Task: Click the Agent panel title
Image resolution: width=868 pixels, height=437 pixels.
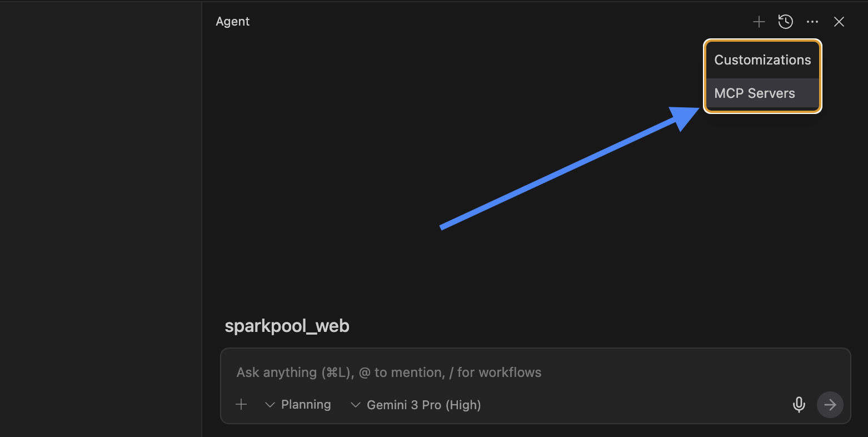Action: pos(233,22)
